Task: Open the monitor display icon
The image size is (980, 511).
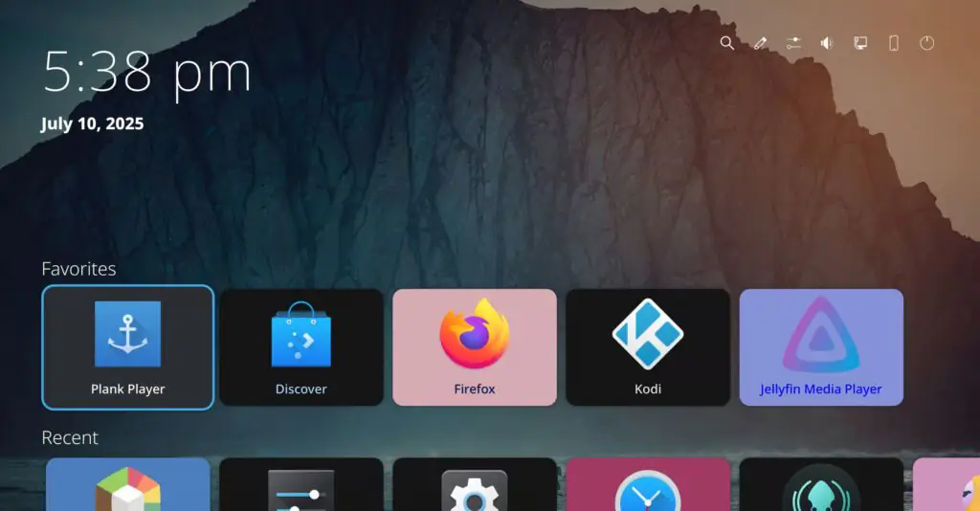Action: [860, 43]
